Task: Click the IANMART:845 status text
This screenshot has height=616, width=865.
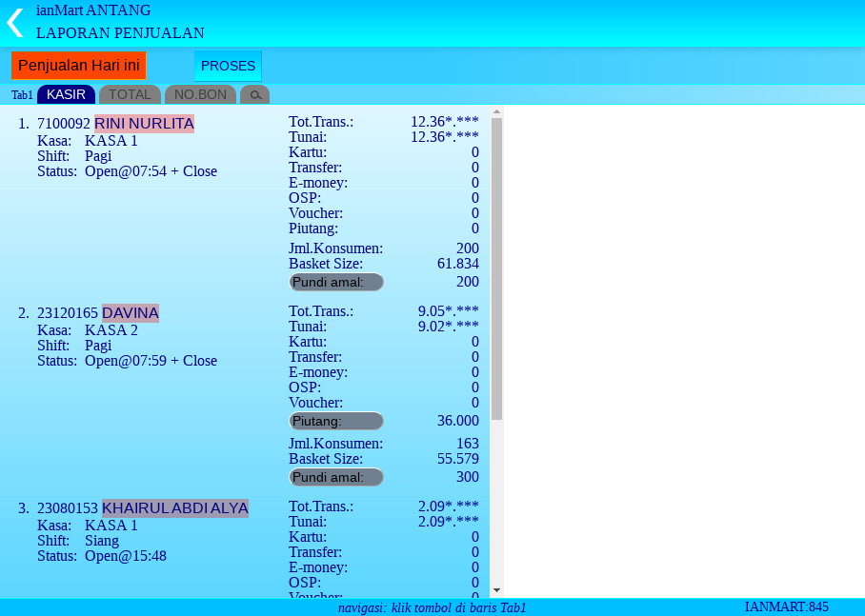Action: [786, 606]
